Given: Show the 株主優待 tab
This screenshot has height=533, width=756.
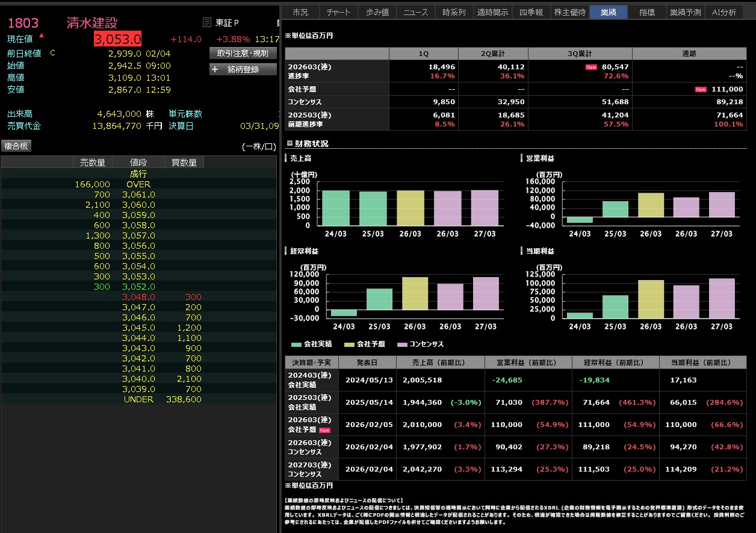Looking at the screenshot, I should coord(569,12).
